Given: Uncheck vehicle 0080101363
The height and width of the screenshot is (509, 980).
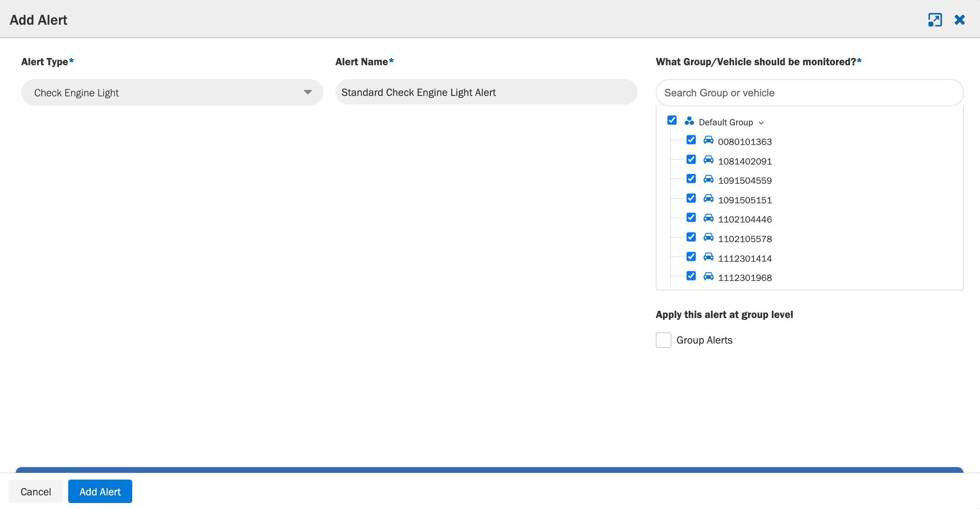Looking at the screenshot, I should tap(691, 140).
